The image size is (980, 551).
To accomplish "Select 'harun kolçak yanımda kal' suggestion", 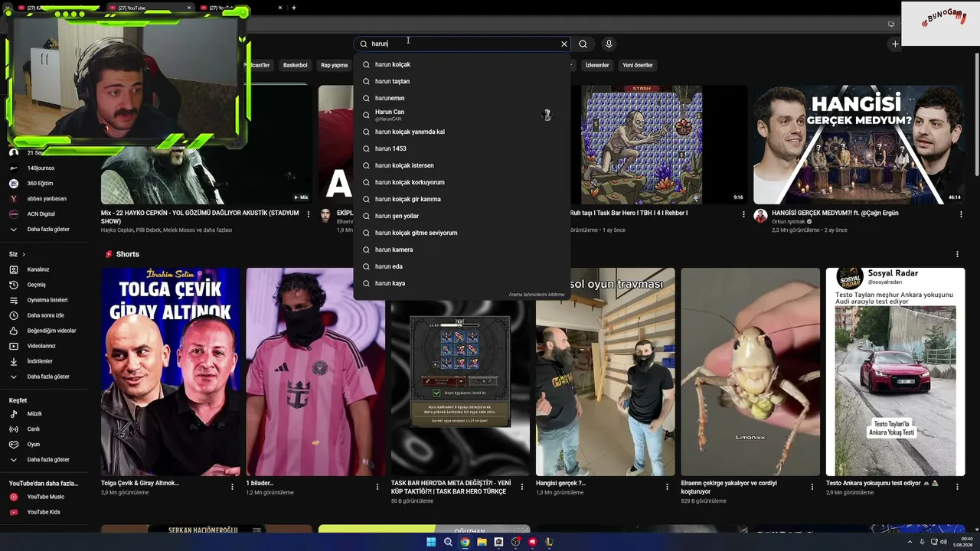I will tap(462, 132).
